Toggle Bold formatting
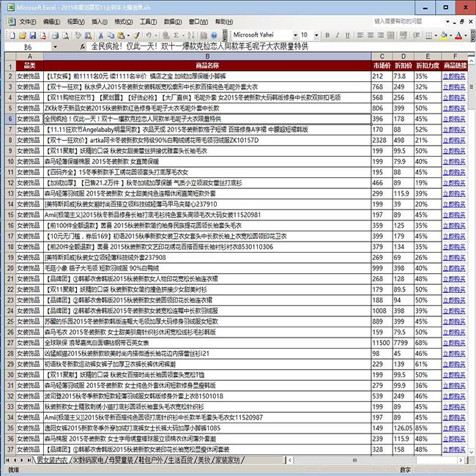 [327, 35]
